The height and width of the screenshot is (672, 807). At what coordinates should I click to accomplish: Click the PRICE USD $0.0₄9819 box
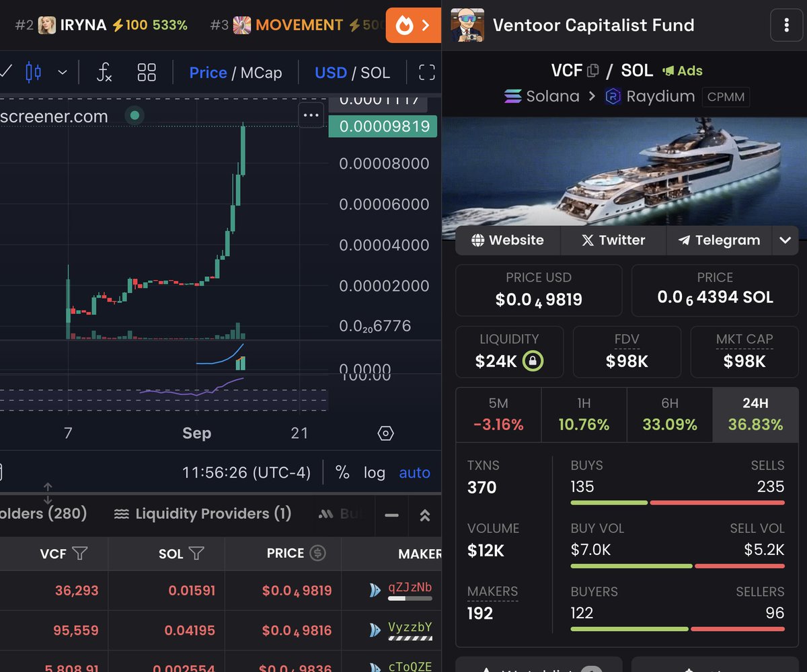539,290
